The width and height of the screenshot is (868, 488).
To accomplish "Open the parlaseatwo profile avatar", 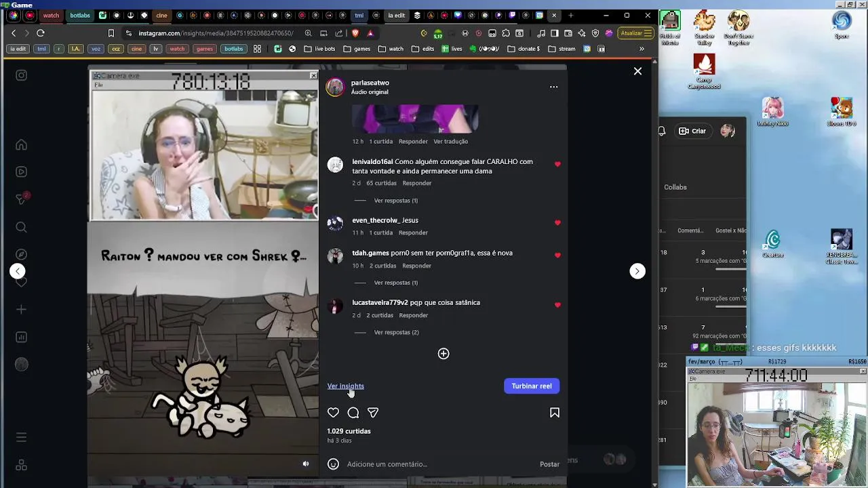I will click(x=336, y=87).
